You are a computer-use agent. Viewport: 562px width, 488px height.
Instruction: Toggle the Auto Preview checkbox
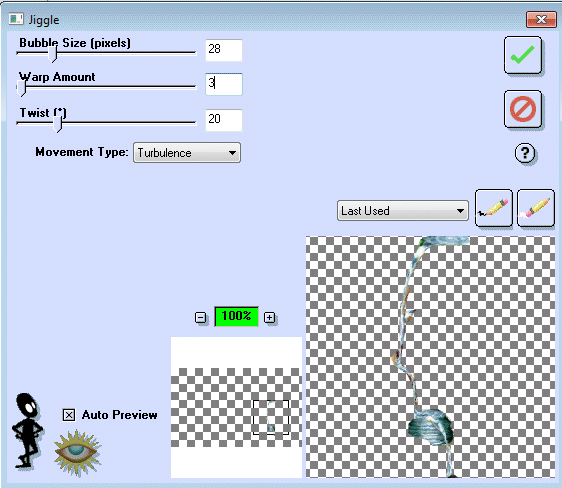pyautogui.click(x=69, y=415)
